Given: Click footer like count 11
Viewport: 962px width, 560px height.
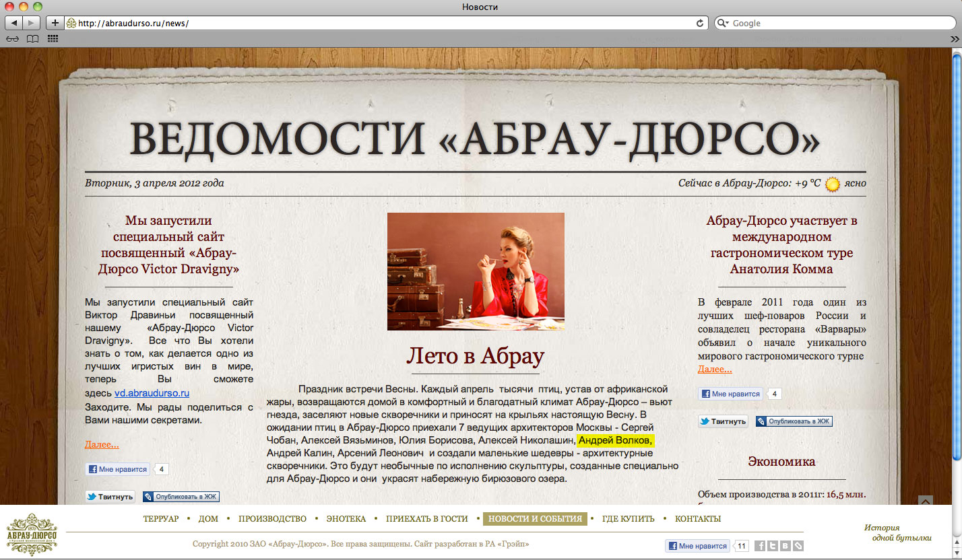Looking at the screenshot, I should point(742,546).
